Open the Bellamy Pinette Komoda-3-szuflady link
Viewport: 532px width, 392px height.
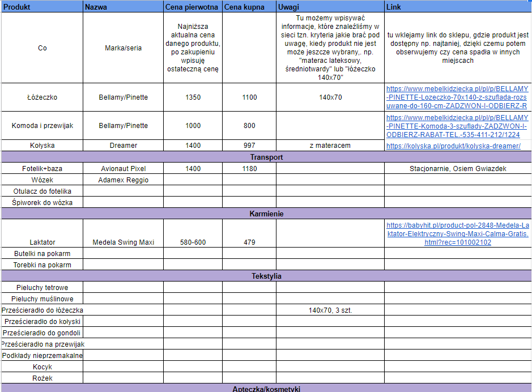457,126
